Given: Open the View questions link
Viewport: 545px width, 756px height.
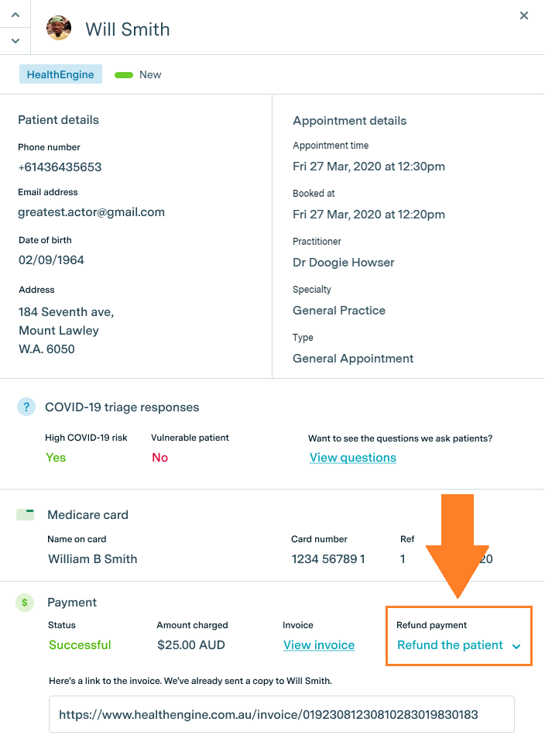Looking at the screenshot, I should click(x=353, y=458).
